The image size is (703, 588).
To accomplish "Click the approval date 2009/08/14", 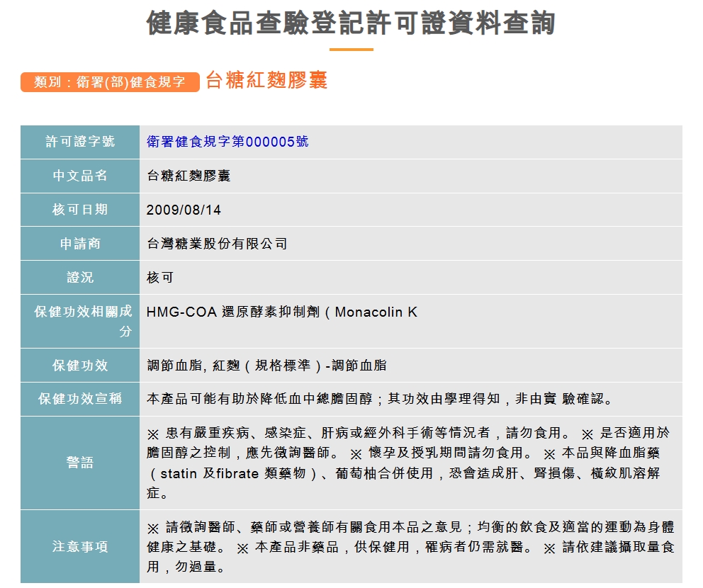I will (184, 210).
